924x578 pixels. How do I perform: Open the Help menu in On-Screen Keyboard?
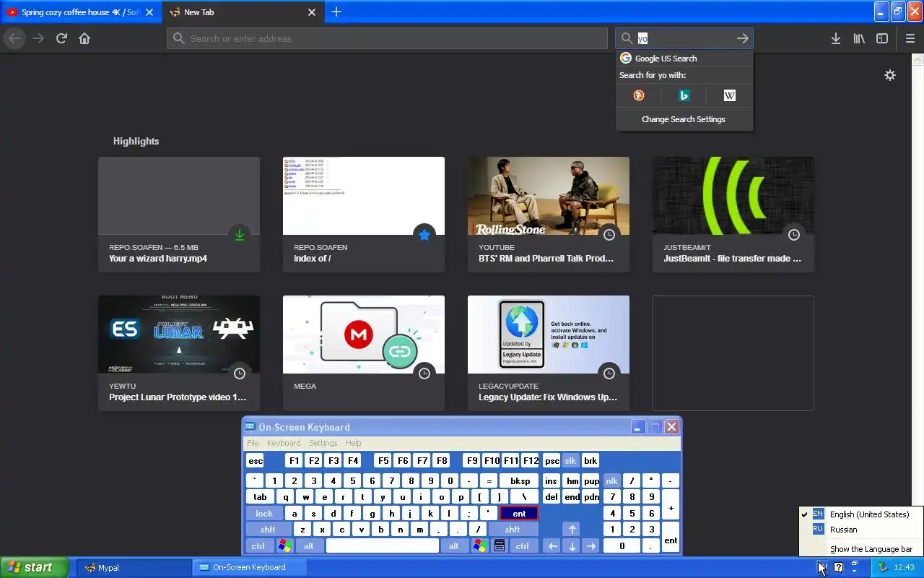[353, 443]
